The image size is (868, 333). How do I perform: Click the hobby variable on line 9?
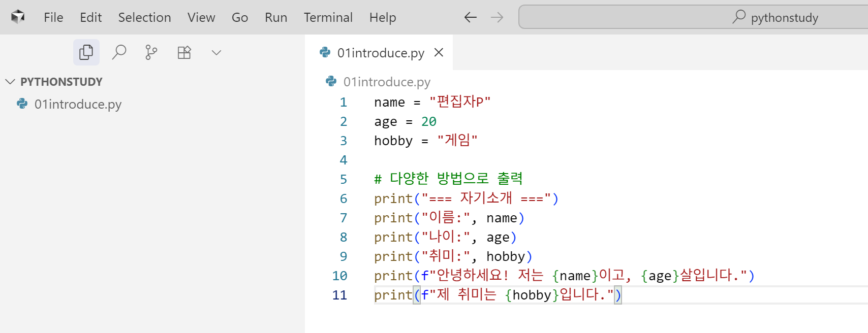tap(506, 256)
